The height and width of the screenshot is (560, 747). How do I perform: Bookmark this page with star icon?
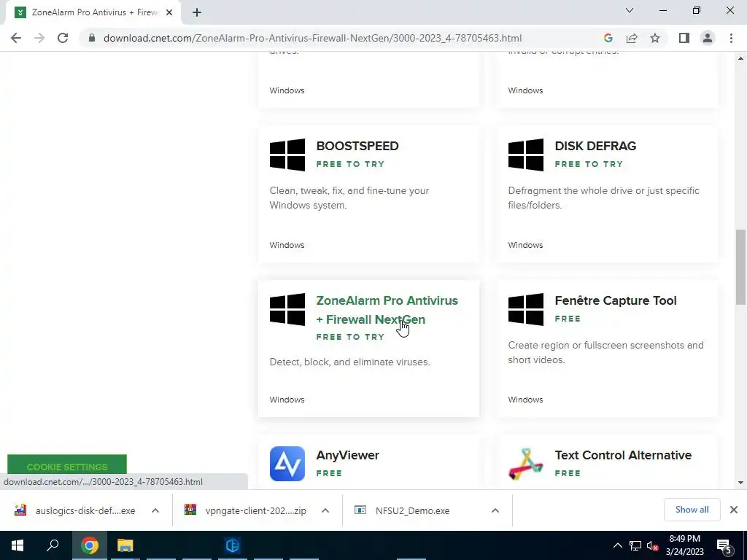click(655, 38)
